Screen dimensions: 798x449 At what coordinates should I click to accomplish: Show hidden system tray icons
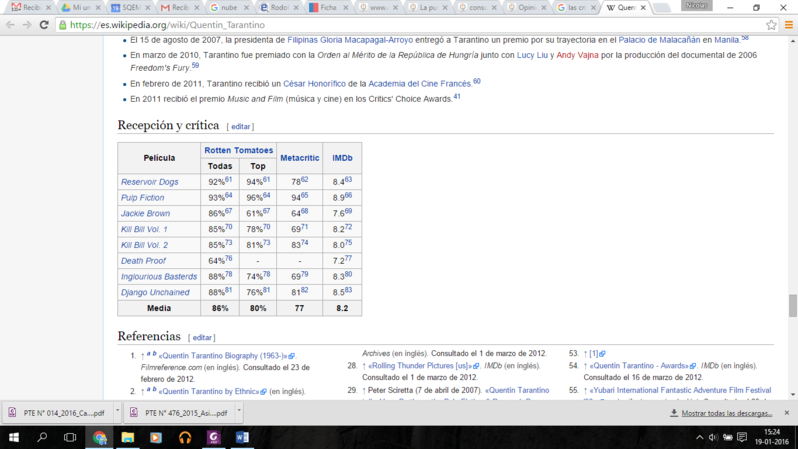tap(699, 437)
